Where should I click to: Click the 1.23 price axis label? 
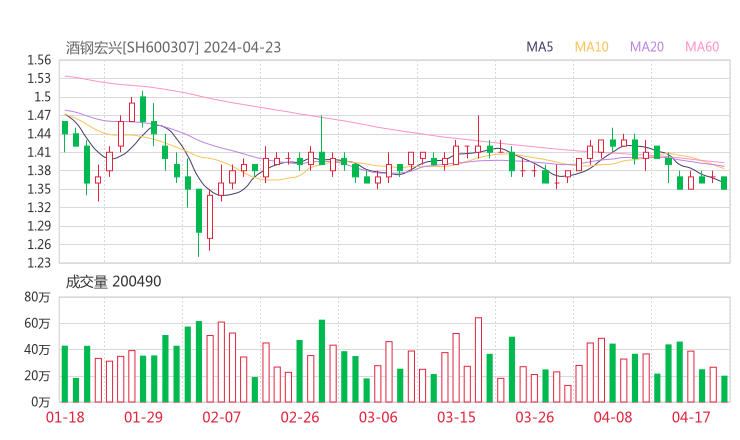tap(39, 262)
